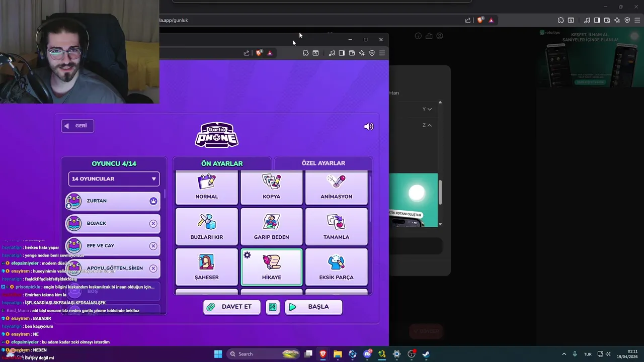Open Leo AI sparkle icon, front window
This screenshot has height=362, width=644.
(362, 53)
